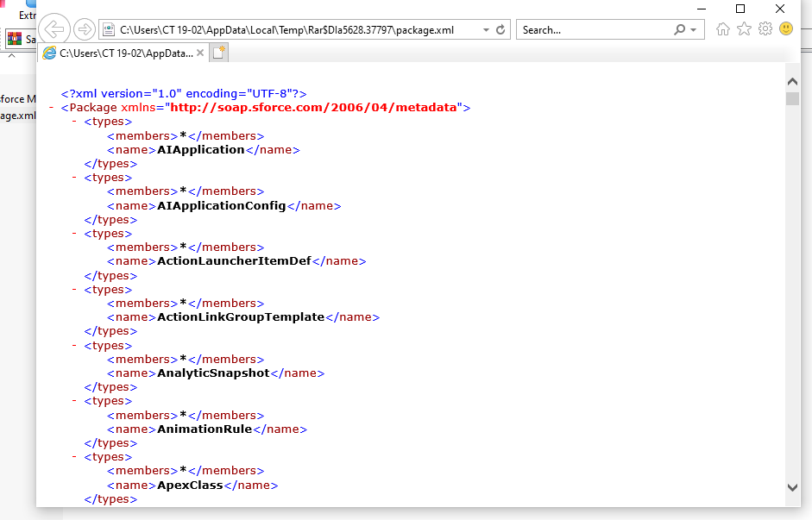
Task: Collapse the types node containing AnimationRule
Action: point(74,401)
